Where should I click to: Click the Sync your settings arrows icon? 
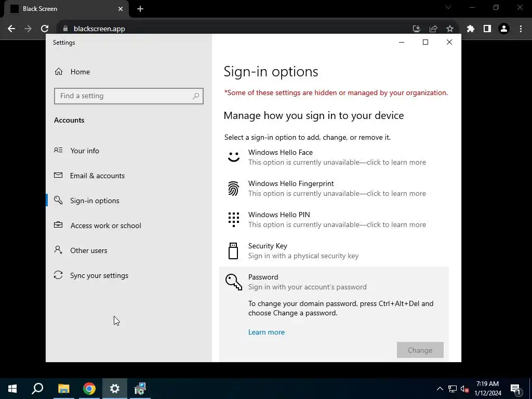pyautogui.click(x=58, y=275)
